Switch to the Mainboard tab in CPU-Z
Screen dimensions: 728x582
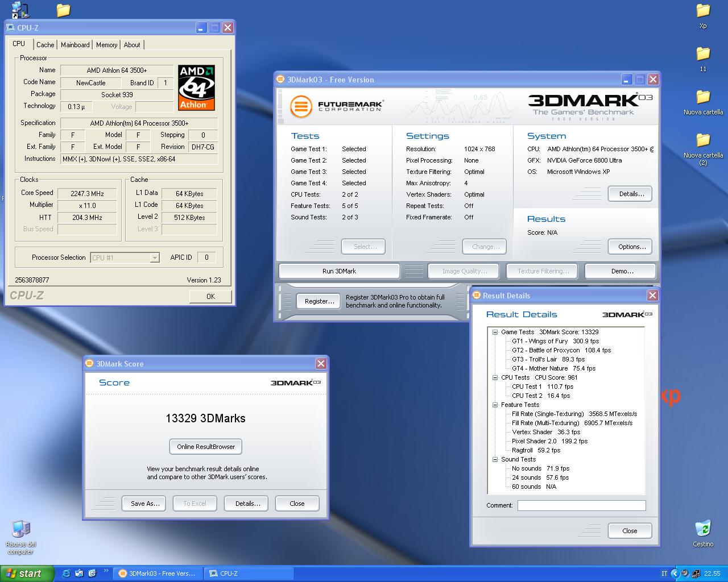(75, 45)
